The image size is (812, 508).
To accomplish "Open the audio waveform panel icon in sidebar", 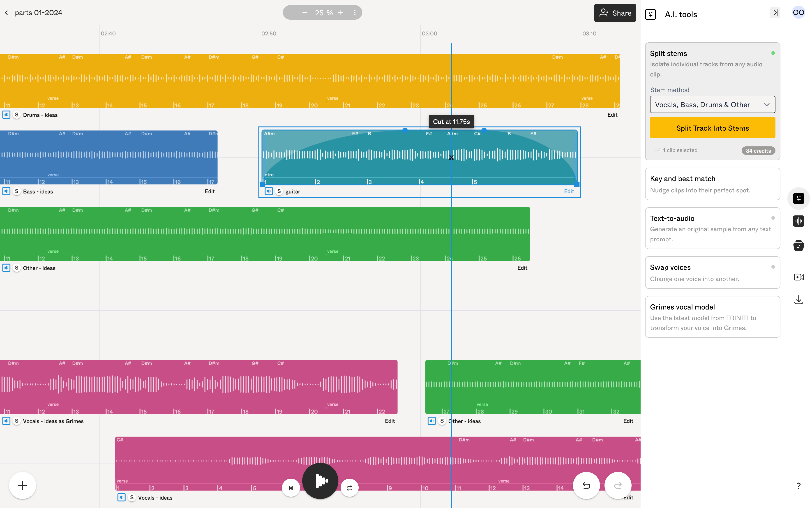I will pos(798,221).
